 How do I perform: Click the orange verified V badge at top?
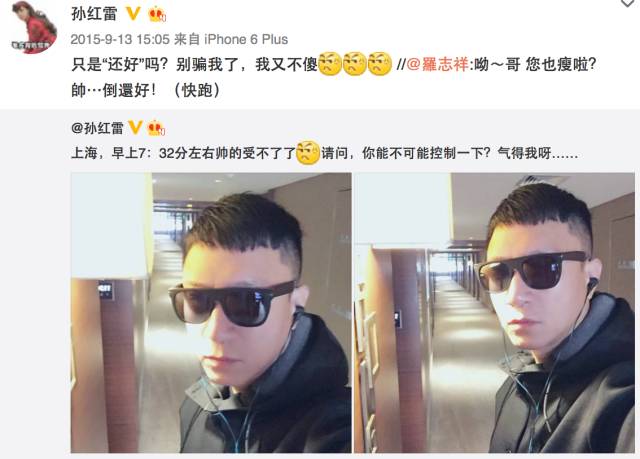[133, 14]
